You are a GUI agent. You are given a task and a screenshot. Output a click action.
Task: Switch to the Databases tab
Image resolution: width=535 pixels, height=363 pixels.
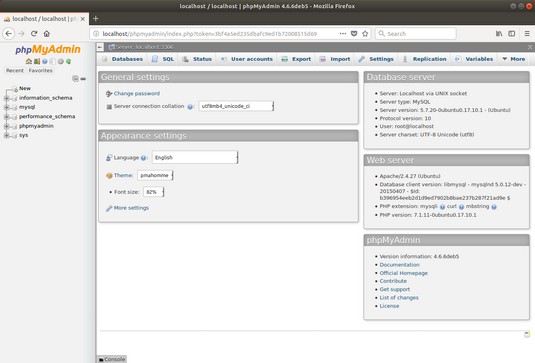122,59
